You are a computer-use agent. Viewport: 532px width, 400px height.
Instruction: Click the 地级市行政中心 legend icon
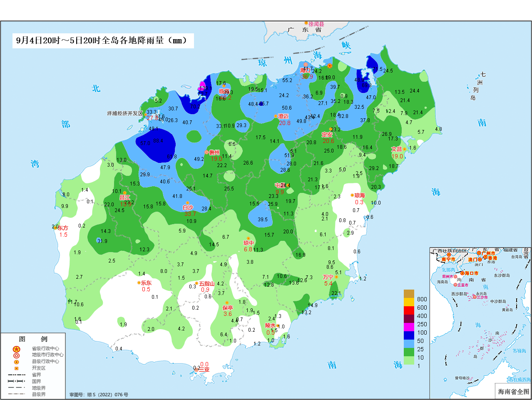point(16,355)
